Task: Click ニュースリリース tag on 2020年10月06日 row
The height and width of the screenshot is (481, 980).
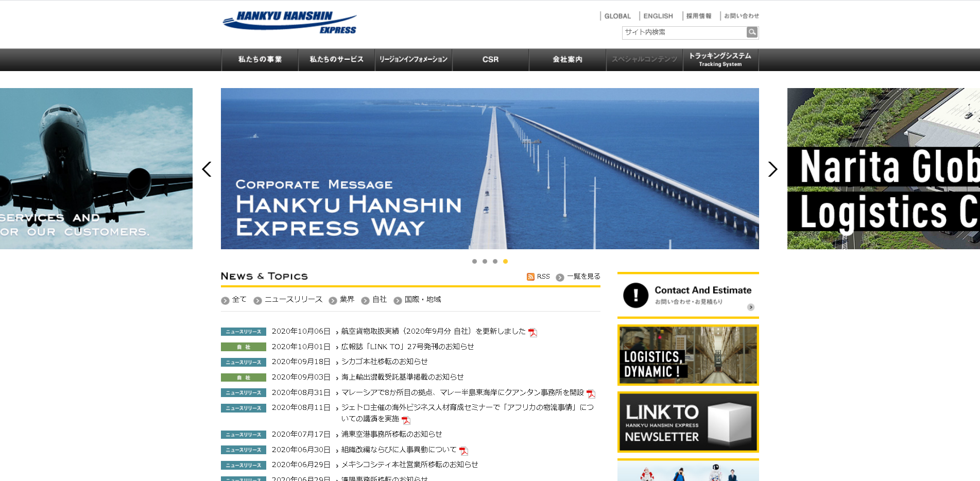Action: tap(244, 332)
